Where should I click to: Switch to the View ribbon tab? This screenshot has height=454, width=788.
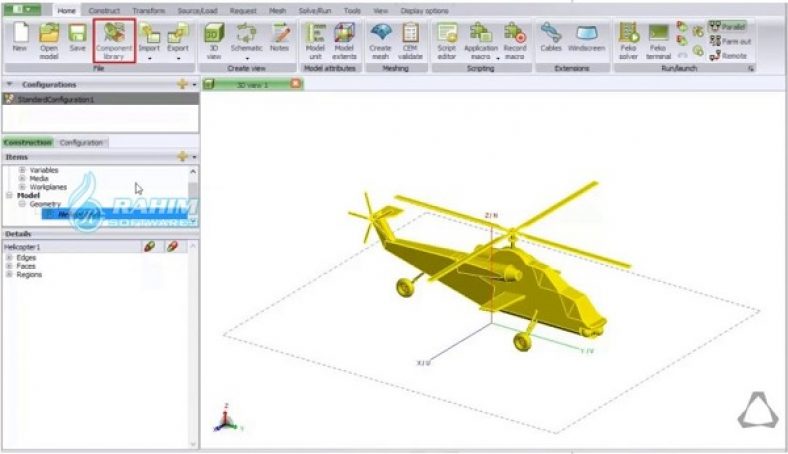[380, 11]
